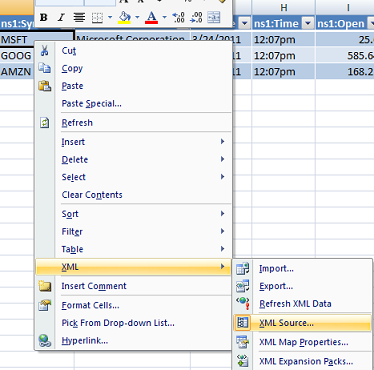Choose Cut from the context menu

pos(133,51)
